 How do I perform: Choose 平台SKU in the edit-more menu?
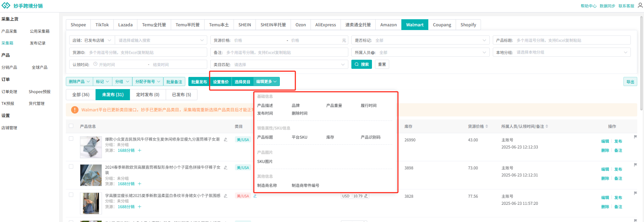(x=299, y=137)
